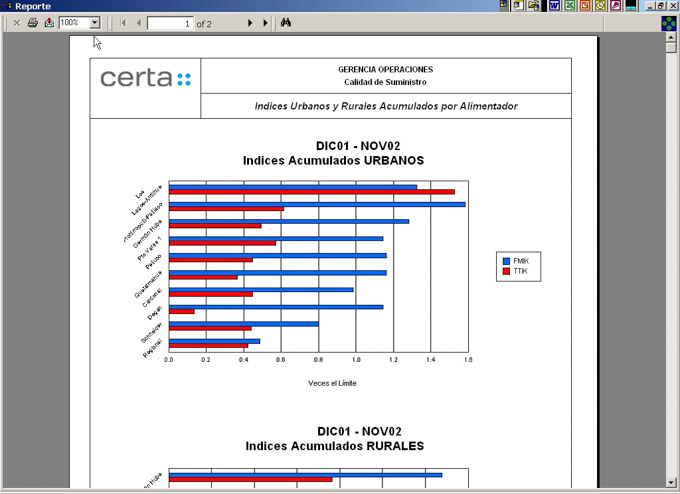Click the Certa logo in report header
The height and width of the screenshot is (494, 680).
pos(145,78)
